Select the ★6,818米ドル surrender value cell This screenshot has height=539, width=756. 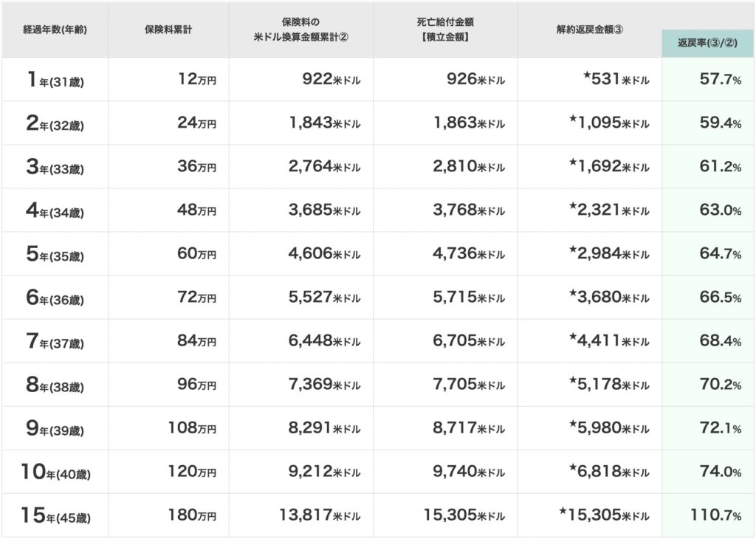click(x=609, y=472)
